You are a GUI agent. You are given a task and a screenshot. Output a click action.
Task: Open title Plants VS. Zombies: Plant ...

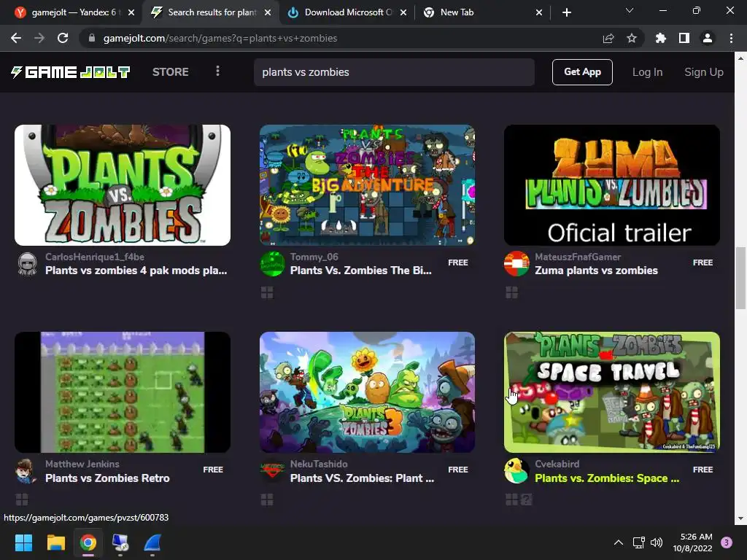[362, 478]
